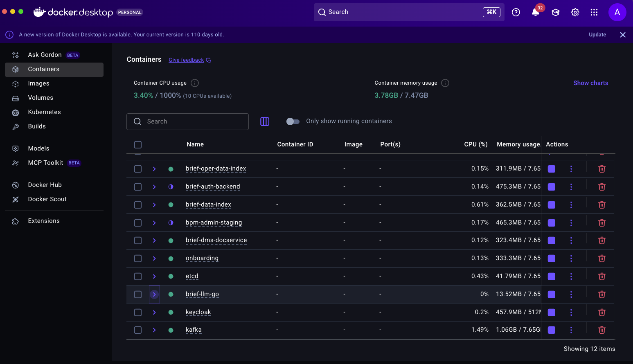633x364 pixels.
Task: Expand the bpm-admin-staging row
Action: click(154, 223)
